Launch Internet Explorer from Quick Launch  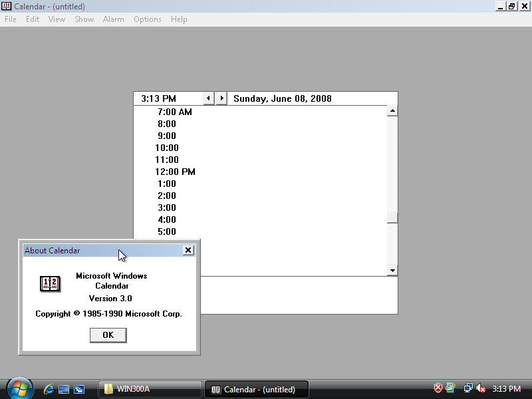[49, 389]
